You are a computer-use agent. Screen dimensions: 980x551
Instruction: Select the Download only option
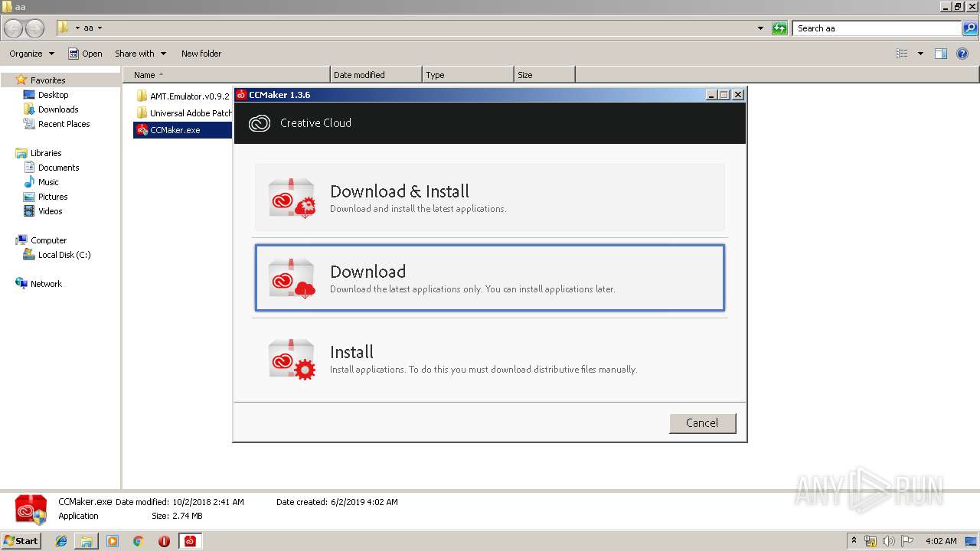pyautogui.click(x=489, y=278)
